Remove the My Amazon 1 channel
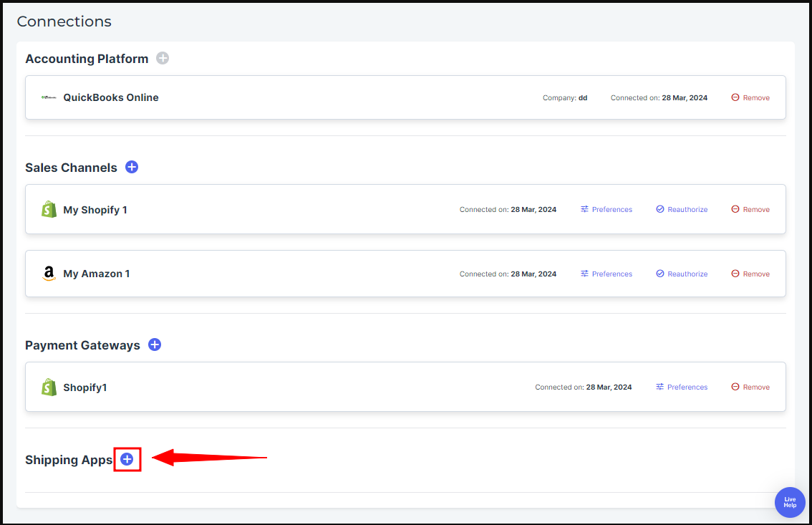Image resolution: width=812 pixels, height=525 pixels. point(750,274)
